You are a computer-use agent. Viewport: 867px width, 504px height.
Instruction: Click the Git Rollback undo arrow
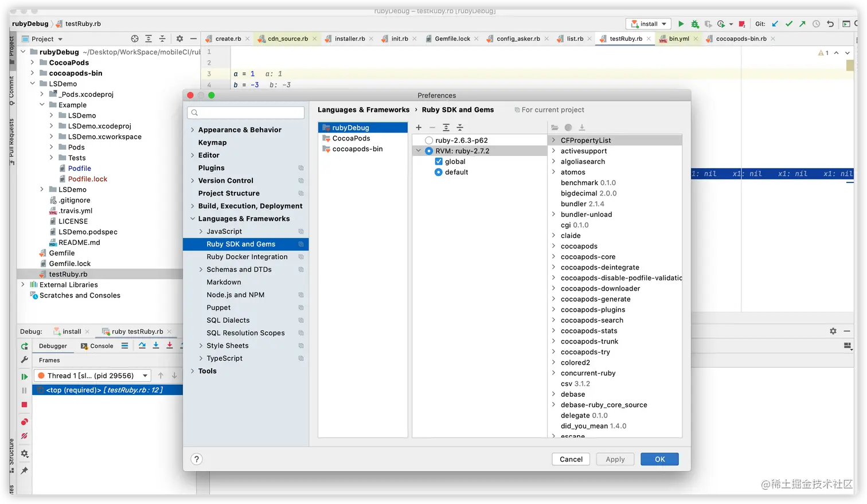830,24
